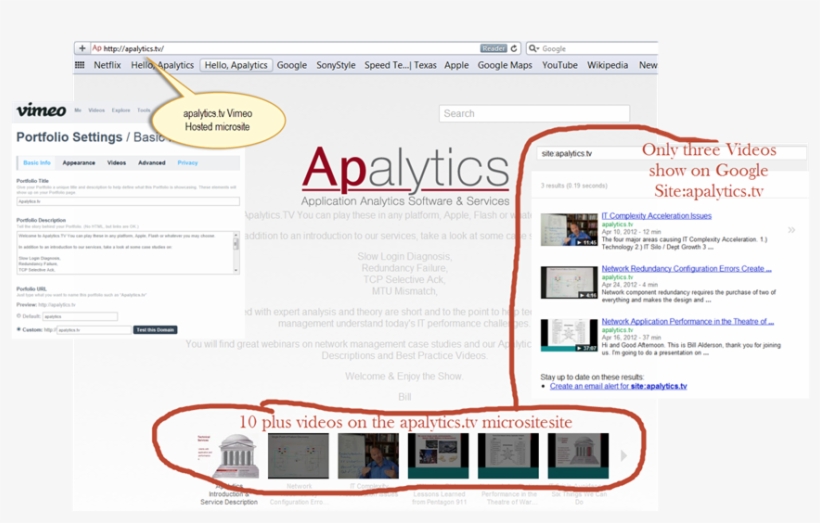This screenshot has width=820, height=523.
Task: Click Create an email alert for site:apalytics.tv
Action: [618, 386]
